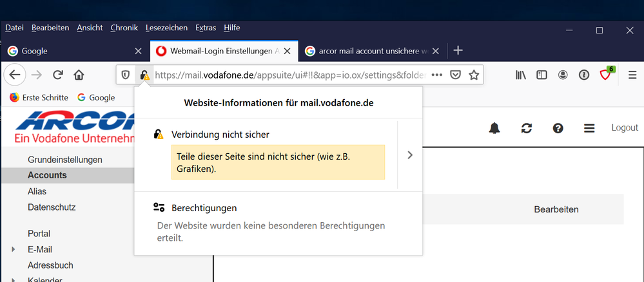
Task: Open the Ansicht menu
Action: point(90,28)
